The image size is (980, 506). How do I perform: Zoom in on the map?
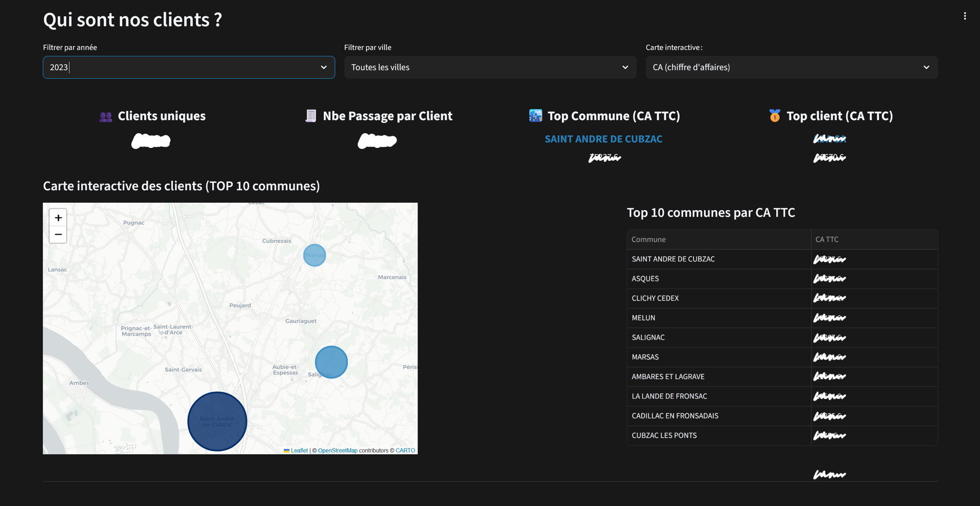(58, 217)
